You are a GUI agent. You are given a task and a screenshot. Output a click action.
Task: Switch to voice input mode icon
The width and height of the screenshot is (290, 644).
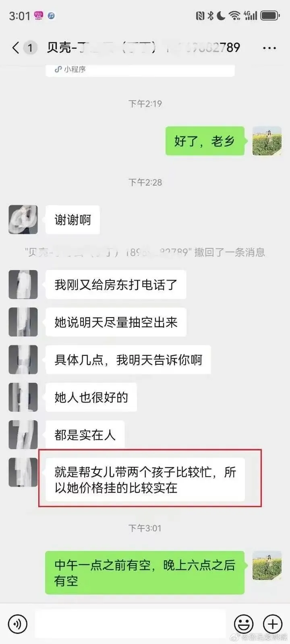click(17, 624)
